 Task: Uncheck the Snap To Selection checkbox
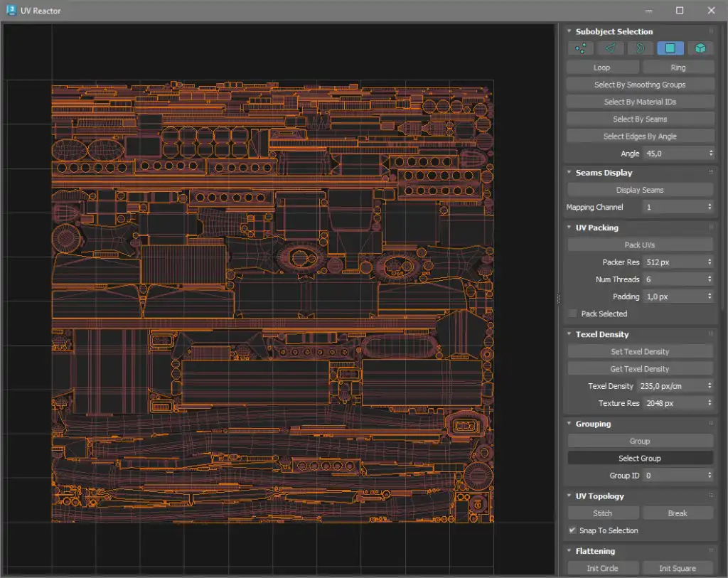click(x=572, y=530)
